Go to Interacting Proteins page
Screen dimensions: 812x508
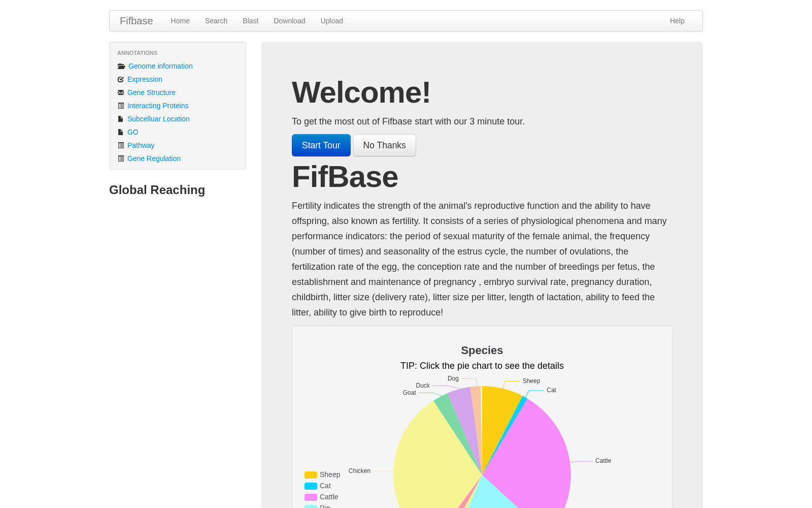[x=158, y=106]
